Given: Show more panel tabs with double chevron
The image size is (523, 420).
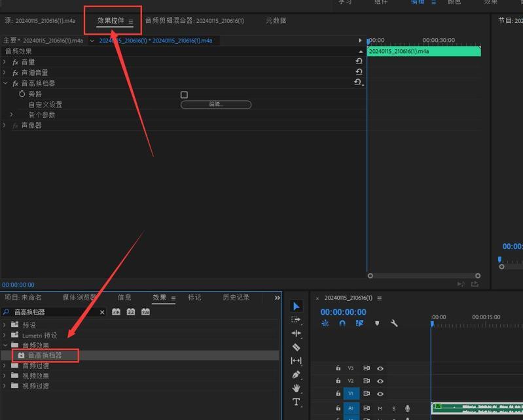Looking at the screenshot, I should click(277, 298).
